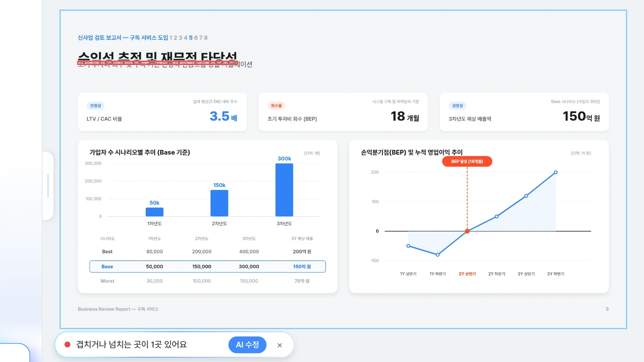644x362 pixels.
Task: Click the red BEP point on the line chart
Action: tap(467, 231)
